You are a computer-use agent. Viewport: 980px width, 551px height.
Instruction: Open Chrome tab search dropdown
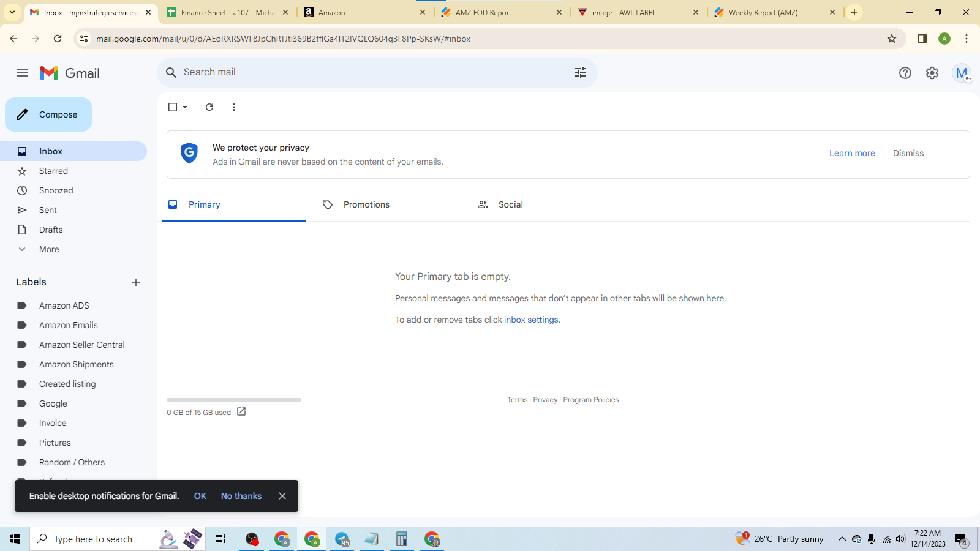click(12, 12)
